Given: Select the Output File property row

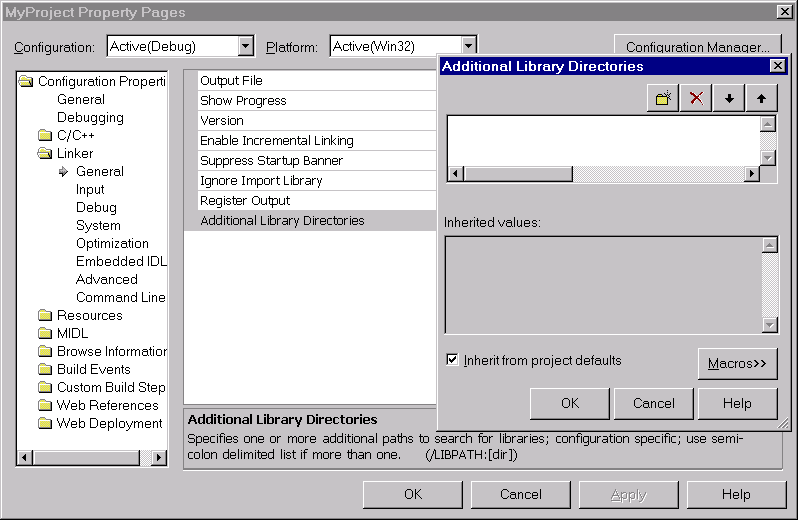Looking at the screenshot, I should [x=310, y=81].
